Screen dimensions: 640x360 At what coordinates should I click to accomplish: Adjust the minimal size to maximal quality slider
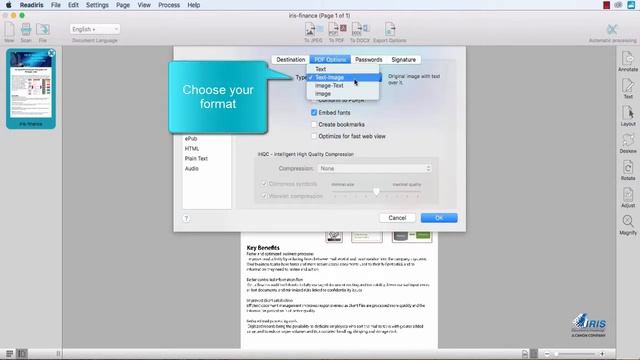pos(376,191)
